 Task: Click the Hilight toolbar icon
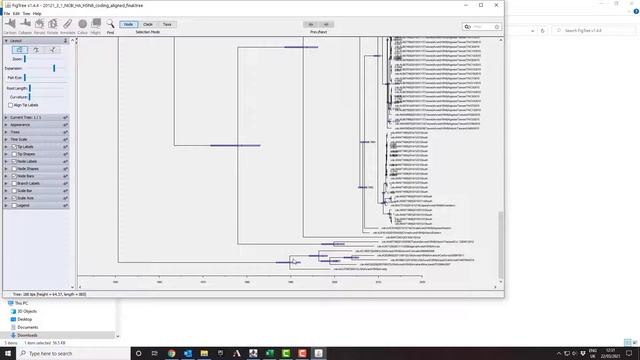(x=96, y=23)
